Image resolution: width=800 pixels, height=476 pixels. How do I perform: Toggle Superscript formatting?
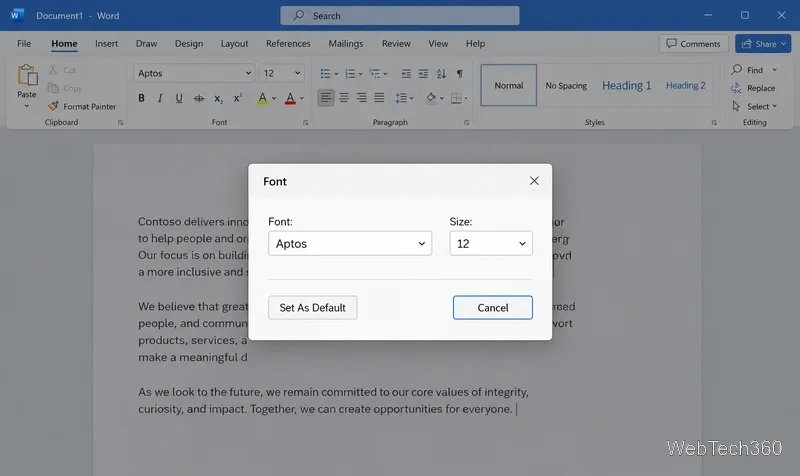pyautogui.click(x=238, y=97)
